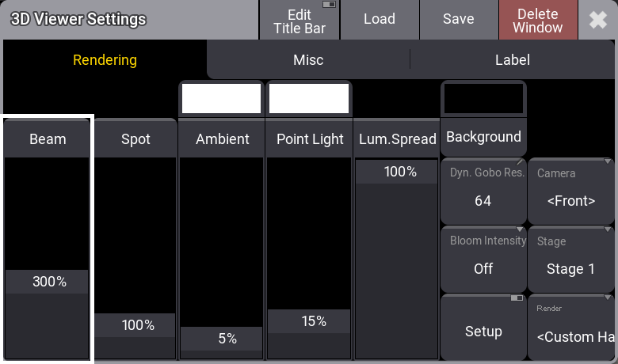Screen dimensions: 618x364
Task: Click the Beam fader at 300%
Action: [48, 282]
